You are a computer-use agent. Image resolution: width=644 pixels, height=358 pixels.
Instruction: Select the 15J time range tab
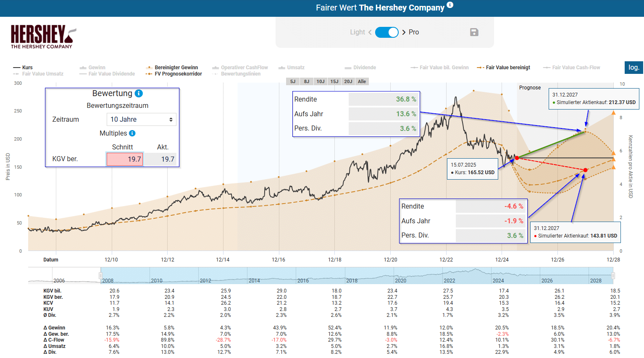tap(334, 81)
